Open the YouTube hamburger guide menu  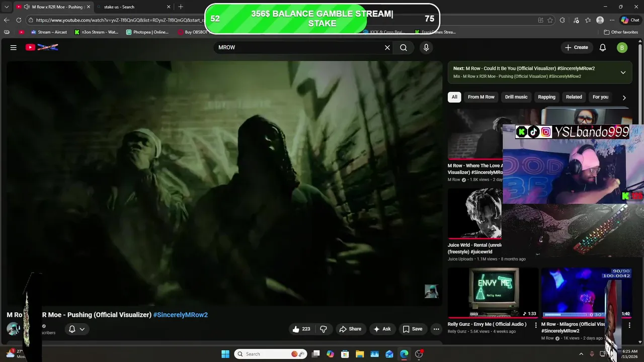pyautogui.click(x=14, y=47)
